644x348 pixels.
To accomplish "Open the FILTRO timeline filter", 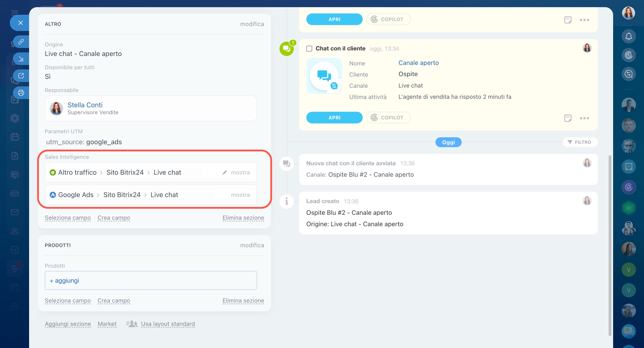I will pyautogui.click(x=580, y=142).
